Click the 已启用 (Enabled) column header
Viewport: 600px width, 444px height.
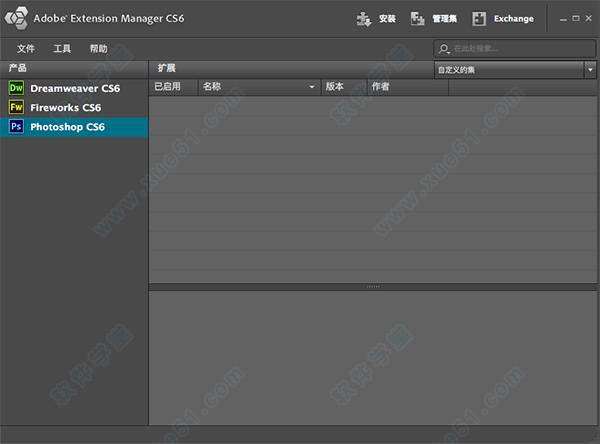[x=173, y=87]
